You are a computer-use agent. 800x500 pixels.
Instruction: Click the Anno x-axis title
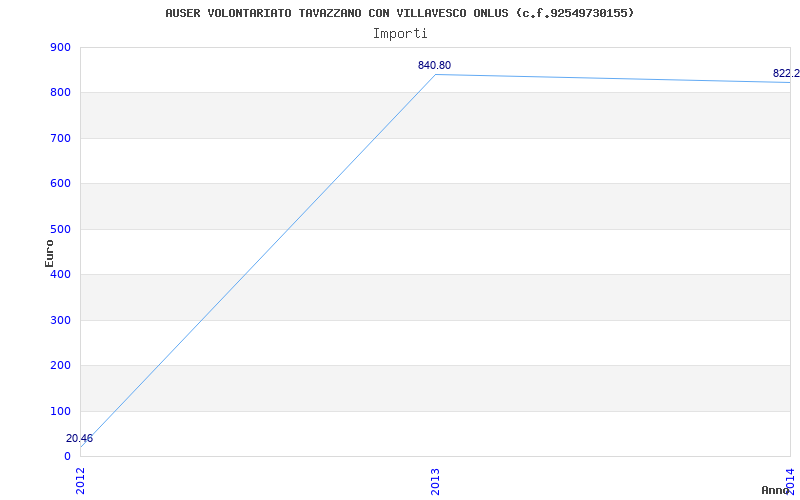pyautogui.click(x=776, y=490)
